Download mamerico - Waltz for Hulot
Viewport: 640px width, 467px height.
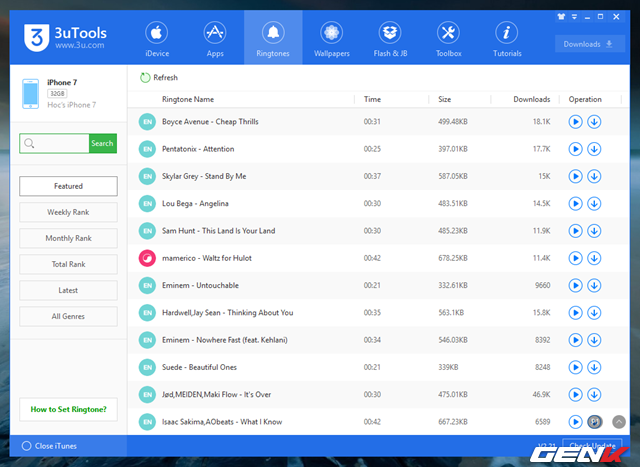click(594, 258)
